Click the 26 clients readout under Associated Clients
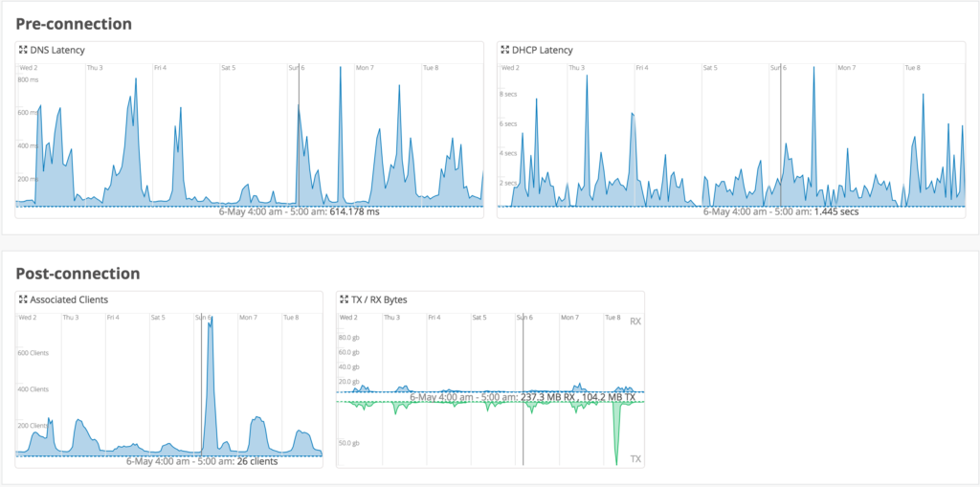This screenshot has width=980, height=487. coord(256,461)
